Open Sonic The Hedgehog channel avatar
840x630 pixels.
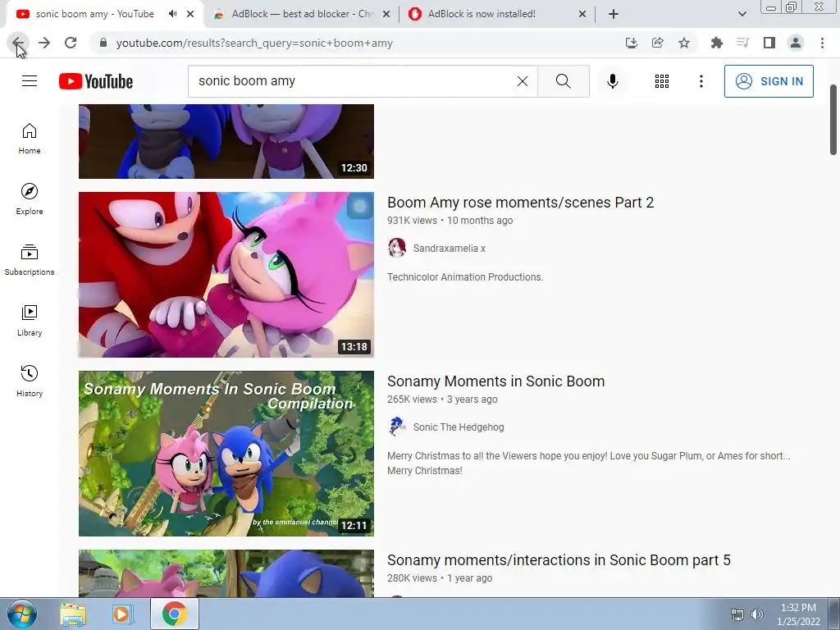(397, 427)
